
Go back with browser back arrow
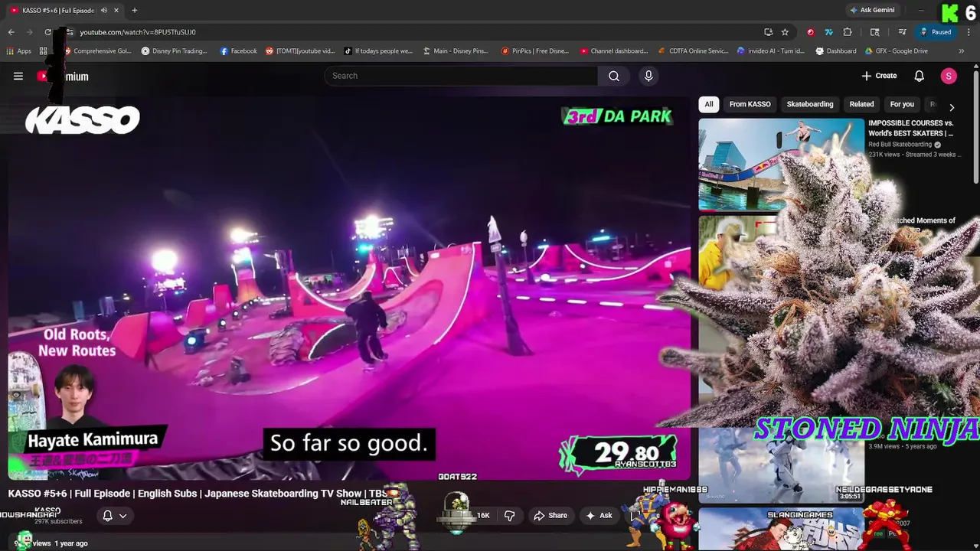click(x=11, y=32)
